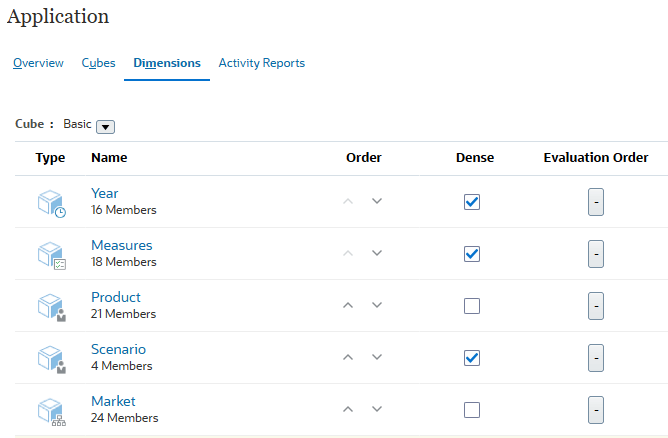Click the Scenario dimension type icon
This screenshot has width=668, height=438.
[51, 359]
